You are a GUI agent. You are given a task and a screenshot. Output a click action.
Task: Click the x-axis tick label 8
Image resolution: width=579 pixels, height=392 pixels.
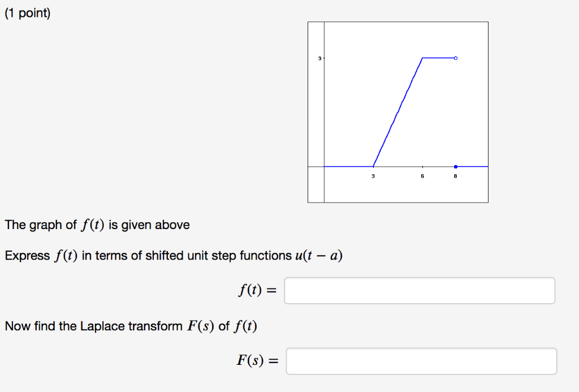(x=455, y=176)
